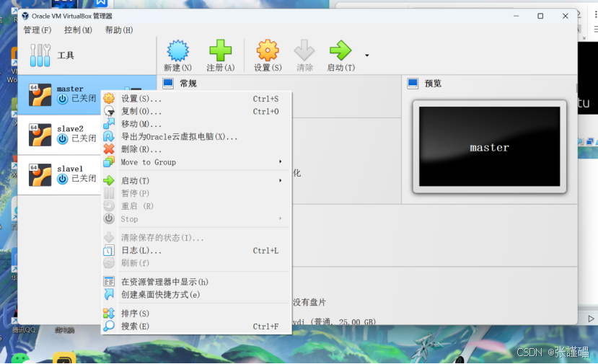Choose 在资源管理器中显示(h) menu entry

[196, 282]
